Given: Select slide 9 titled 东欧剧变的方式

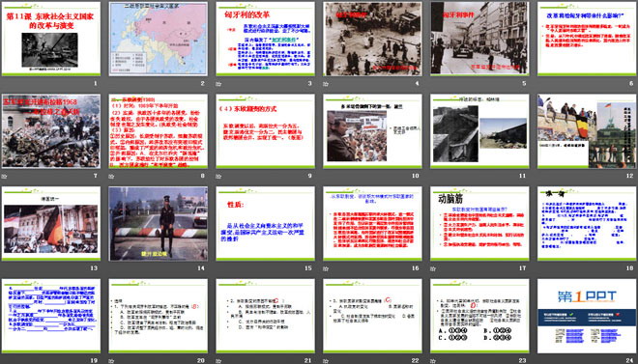Looking at the screenshot, I should [265, 131].
